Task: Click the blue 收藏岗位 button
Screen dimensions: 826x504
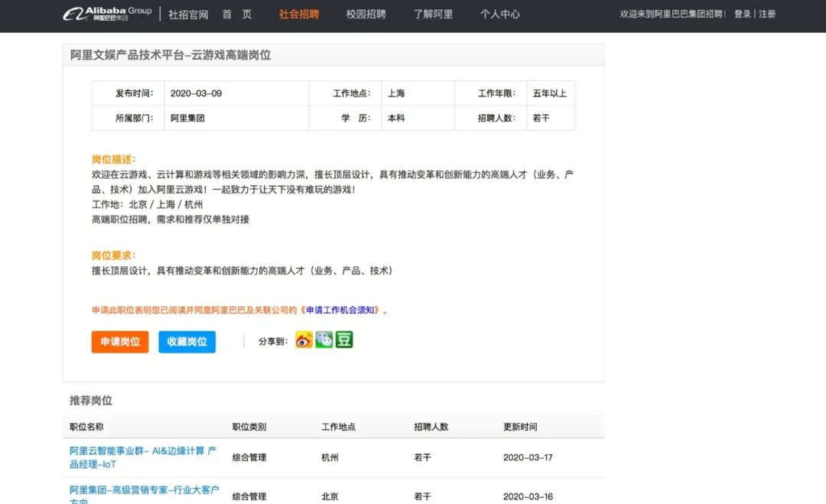Action: 187,342
